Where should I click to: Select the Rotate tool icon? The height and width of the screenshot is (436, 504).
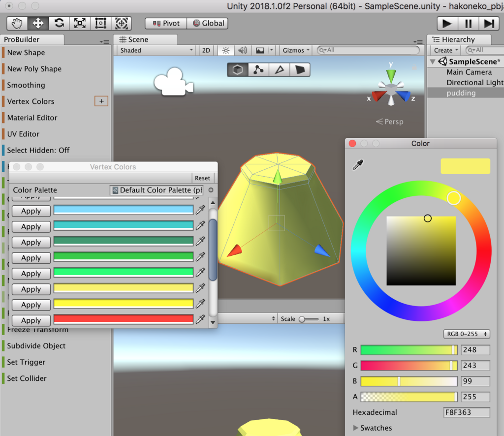click(59, 24)
